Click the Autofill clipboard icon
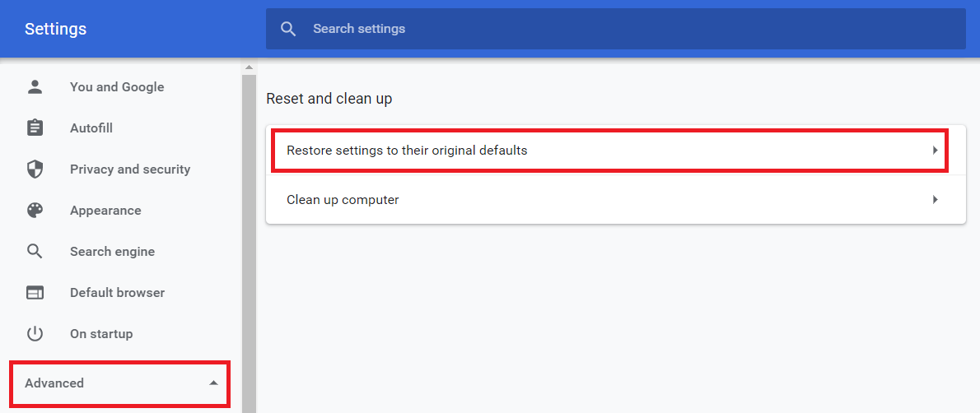980x413 pixels. (x=35, y=128)
